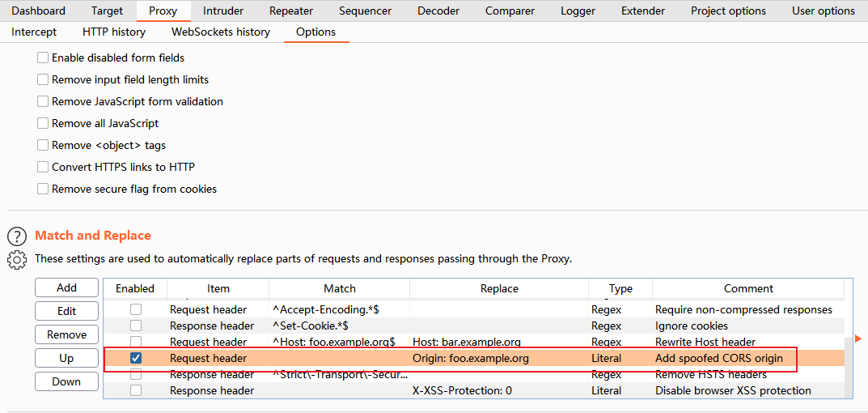The image size is (868, 413).
Task: Click the orange arrow at table's right edge
Action: tap(857, 338)
